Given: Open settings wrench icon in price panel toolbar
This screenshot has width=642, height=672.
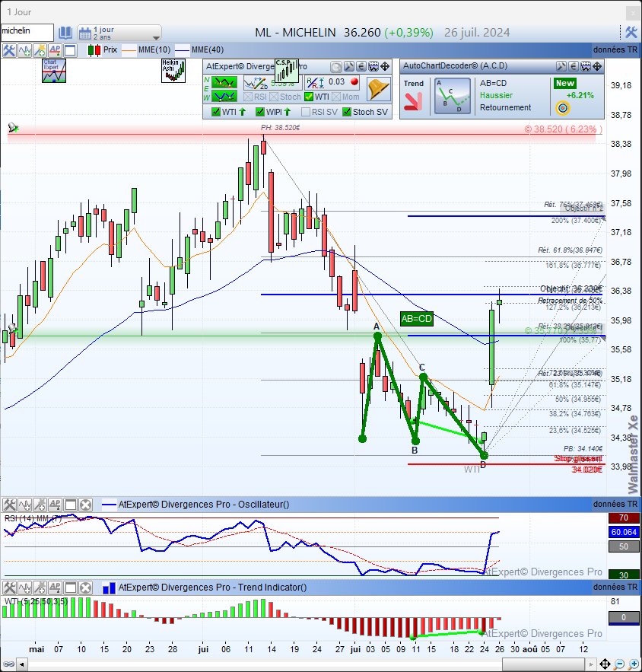Looking at the screenshot, I should [x=8, y=50].
